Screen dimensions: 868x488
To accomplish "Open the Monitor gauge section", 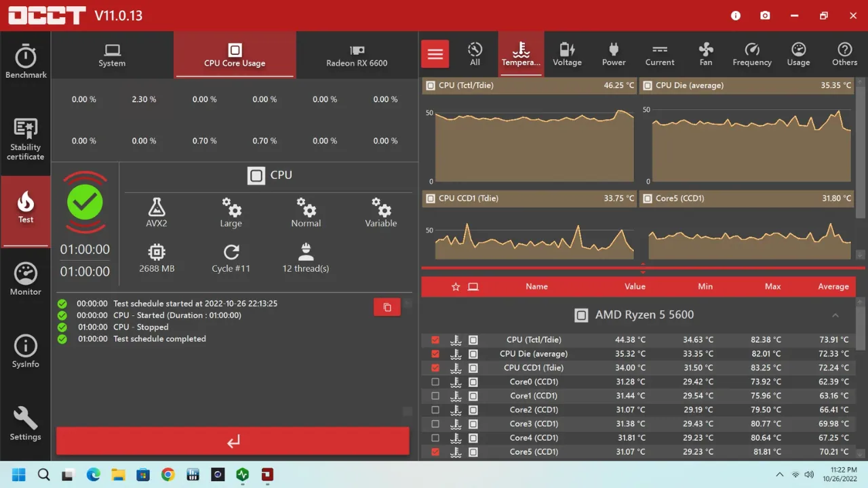I will pos(26,279).
